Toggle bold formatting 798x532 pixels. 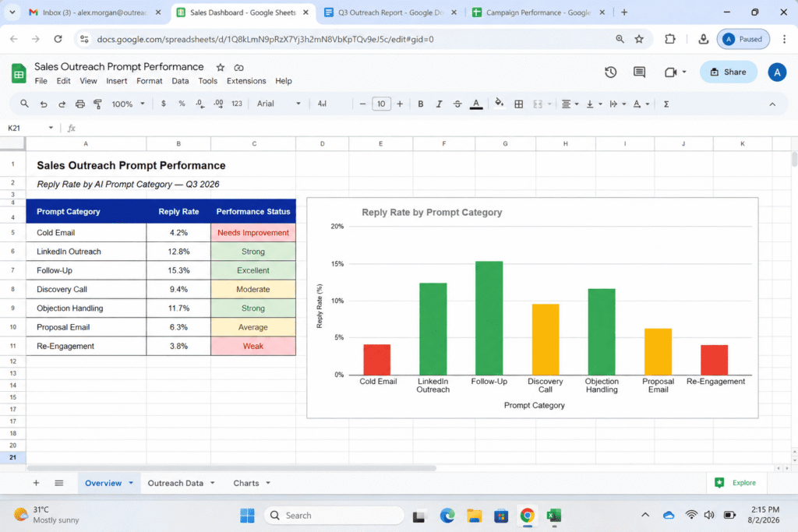click(x=420, y=104)
